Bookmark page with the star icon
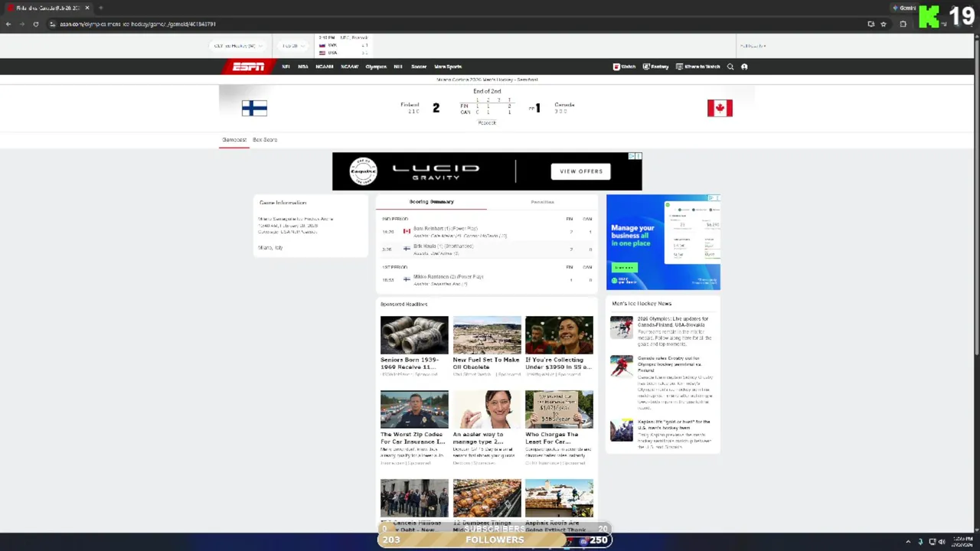Image resolution: width=980 pixels, height=551 pixels. point(884,24)
